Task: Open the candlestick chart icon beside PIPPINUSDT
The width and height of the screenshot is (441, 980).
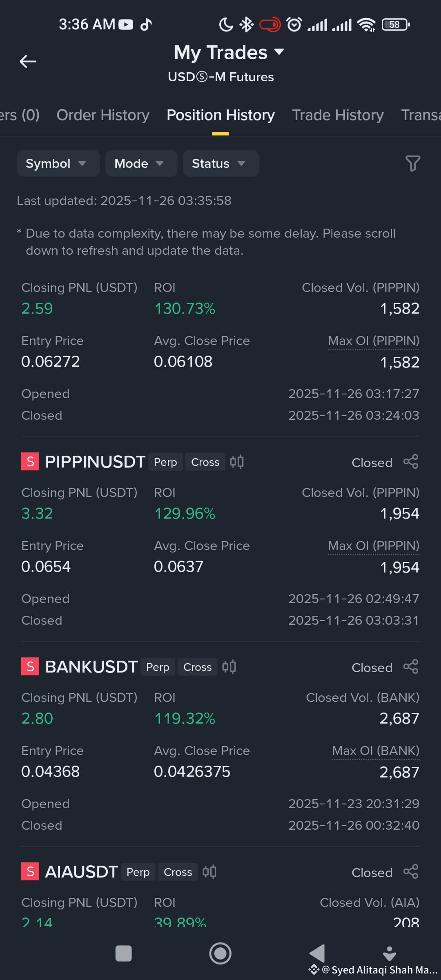Action: 237,462
